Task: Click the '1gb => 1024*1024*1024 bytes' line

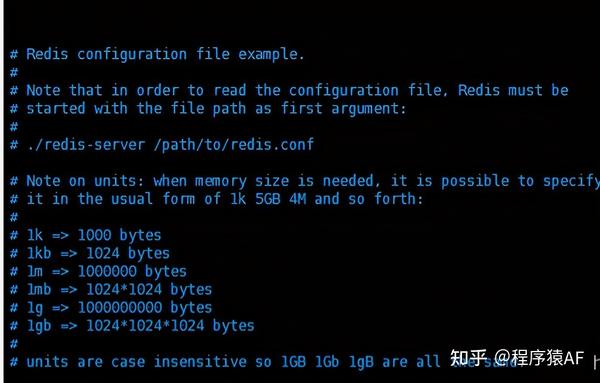Action: coord(132,325)
